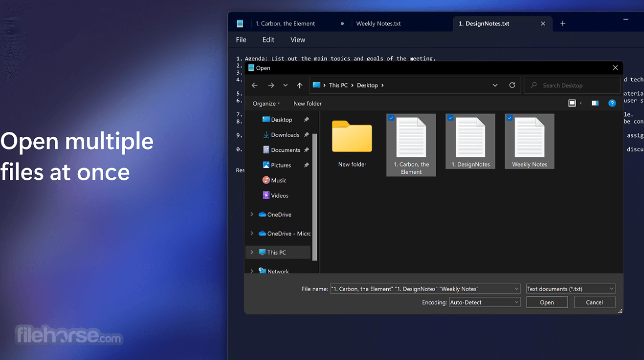Select the '1. DesignNotes' file thumbnail

point(470,141)
